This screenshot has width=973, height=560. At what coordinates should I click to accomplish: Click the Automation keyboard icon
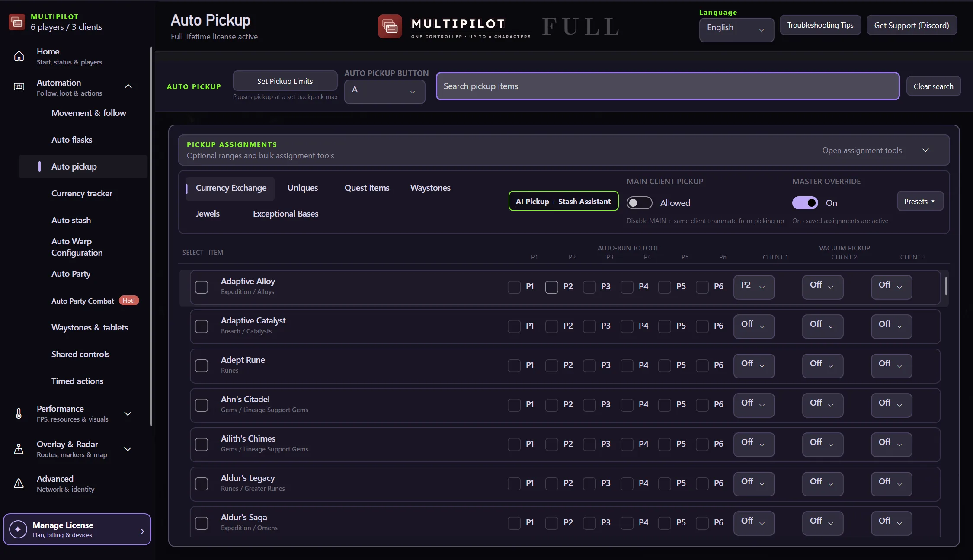point(19,87)
